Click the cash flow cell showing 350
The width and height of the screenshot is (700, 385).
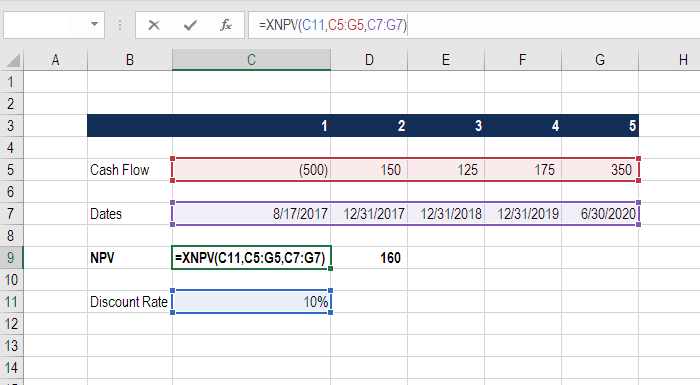click(x=600, y=170)
